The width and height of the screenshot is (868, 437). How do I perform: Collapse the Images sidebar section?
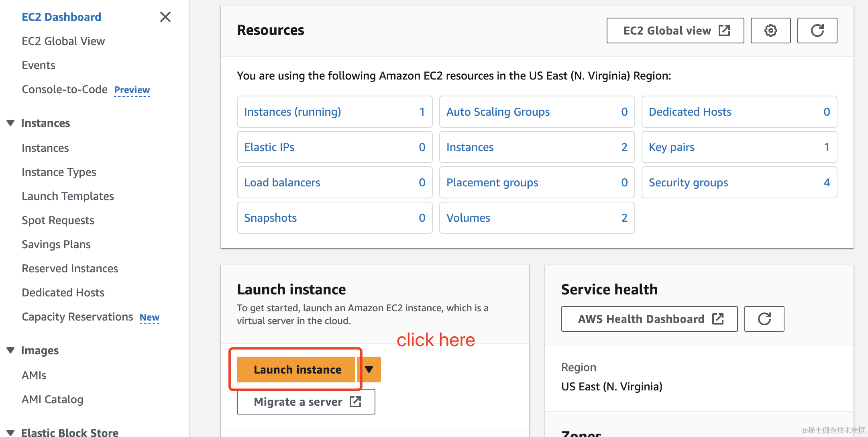(x=10, y=350)
